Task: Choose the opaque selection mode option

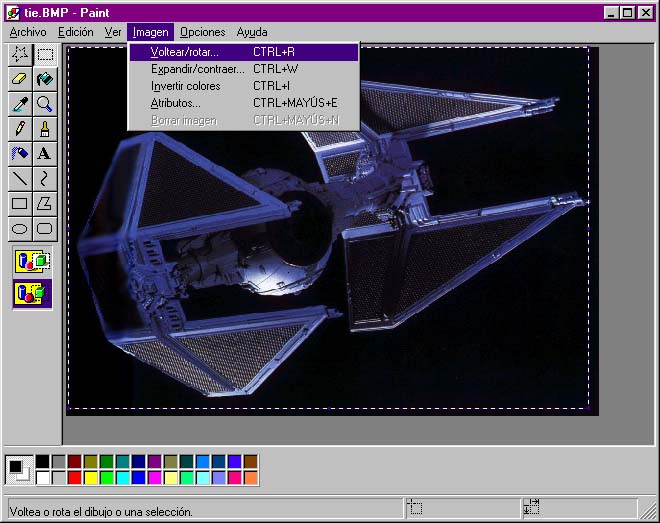Action: 32,261
